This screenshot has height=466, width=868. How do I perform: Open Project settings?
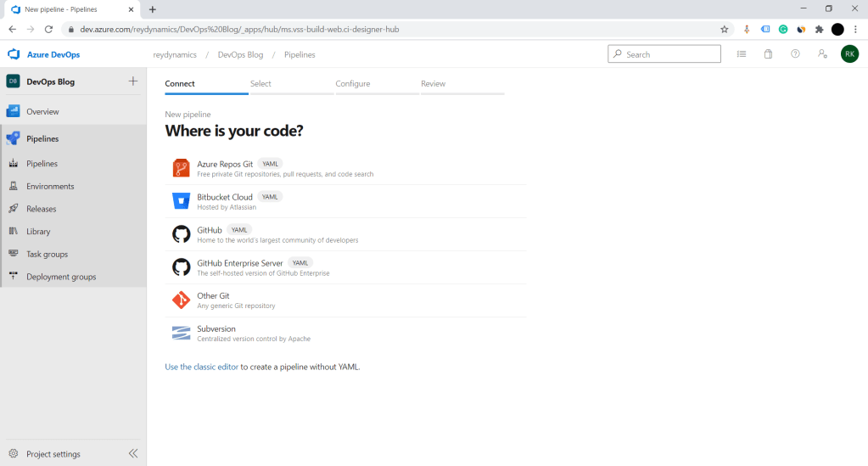[x=53, y=454]
